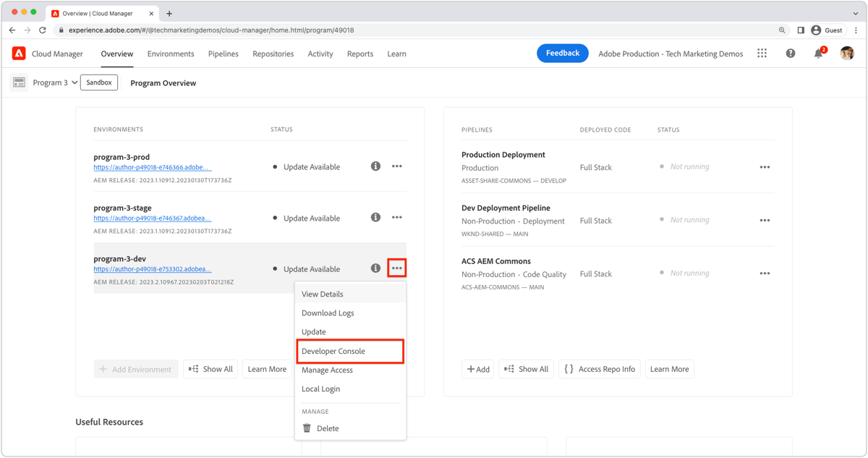868x458 pixels.
Task: Open the notifications bell
Action: click(818, 53)
